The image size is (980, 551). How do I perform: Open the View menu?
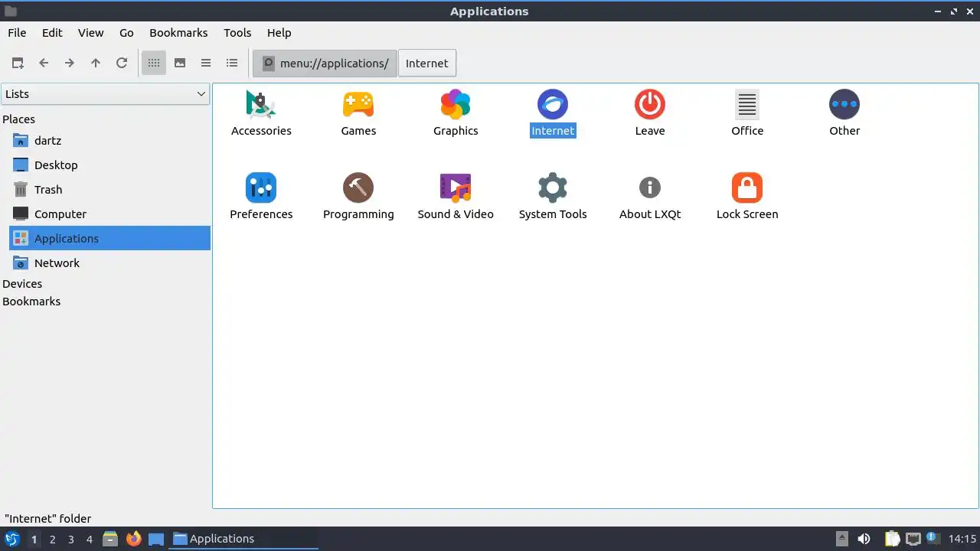pyautogui.click(x=90, y=33)
